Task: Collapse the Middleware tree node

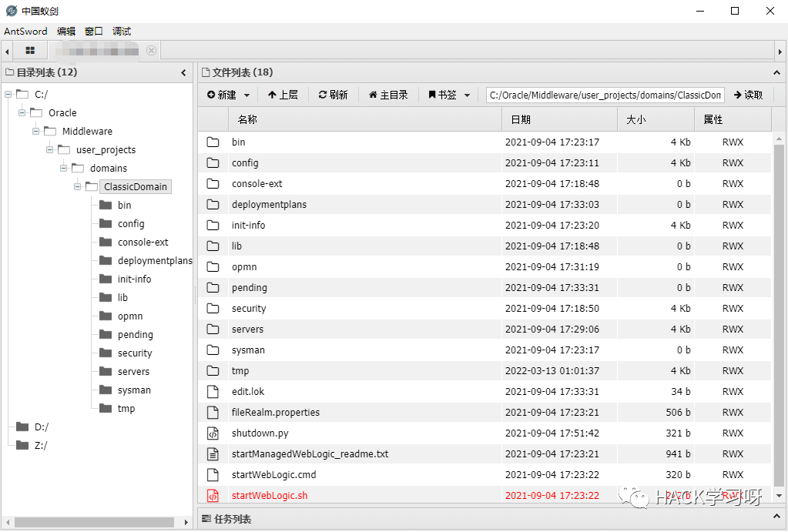Action: point(35,131)
